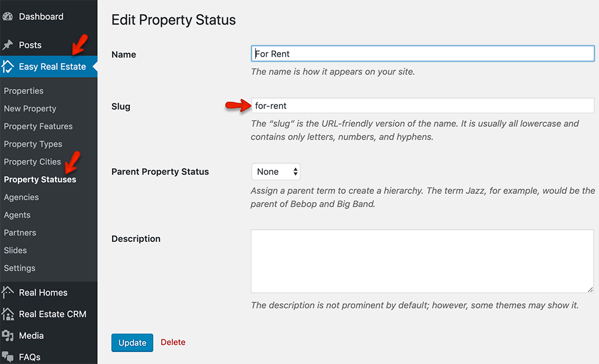Click the Name text field
Viewport: 599px width, 364px height.
[422, 54]
